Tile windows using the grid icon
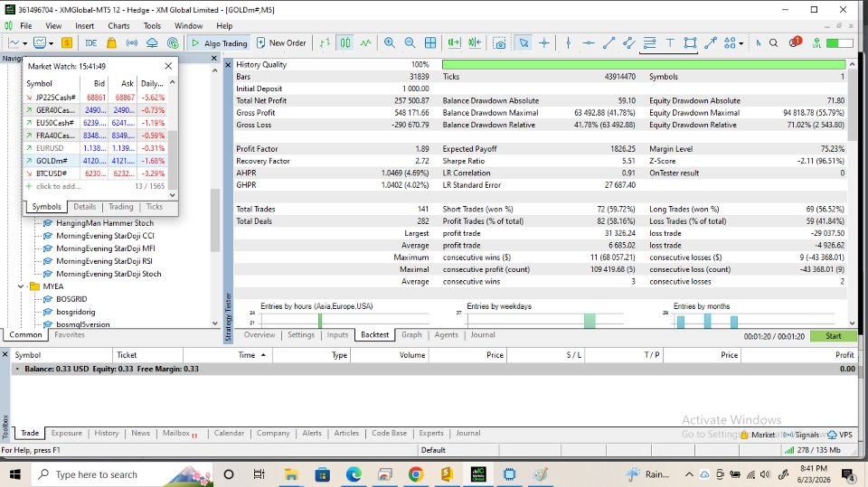This screenshot has width=868, height=487. coord(430,43)
